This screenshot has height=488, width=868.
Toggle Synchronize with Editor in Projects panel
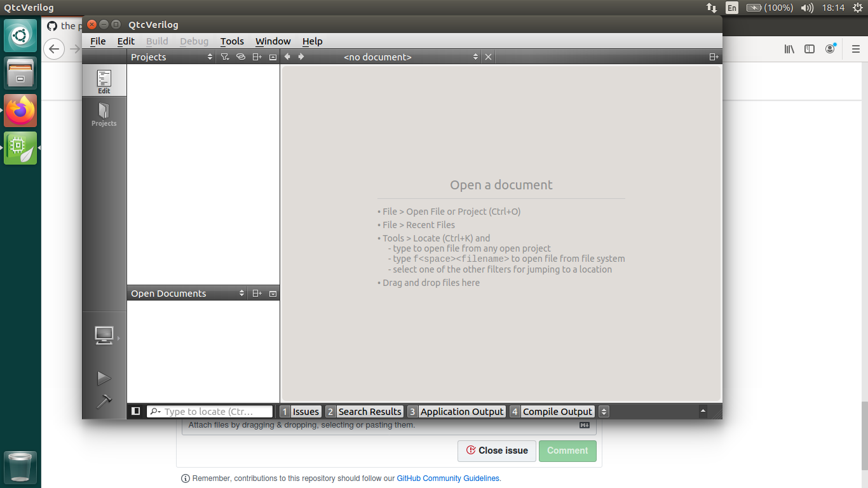(241, 57)
